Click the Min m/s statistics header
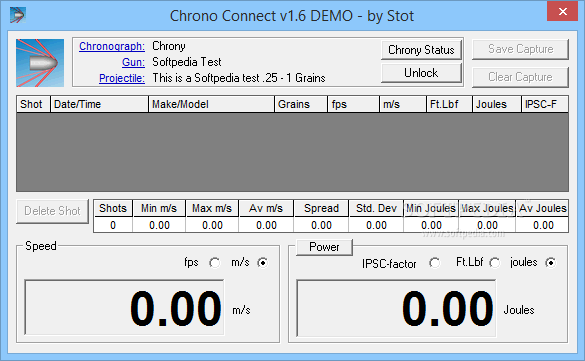 (x=159, y=208)
